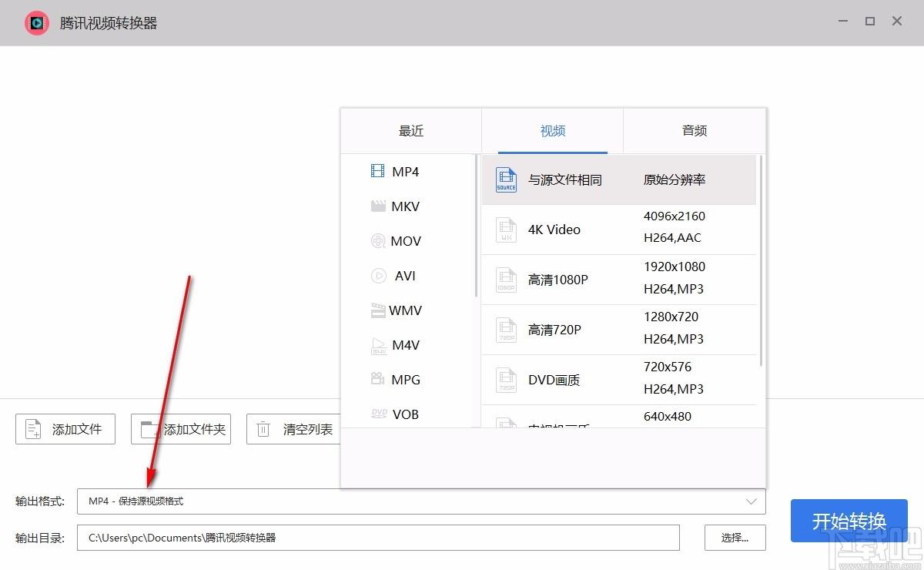Screen dimensions: 924x570
Task: Click the 720x576 resolution text
Action: click(x=668, y=367)
